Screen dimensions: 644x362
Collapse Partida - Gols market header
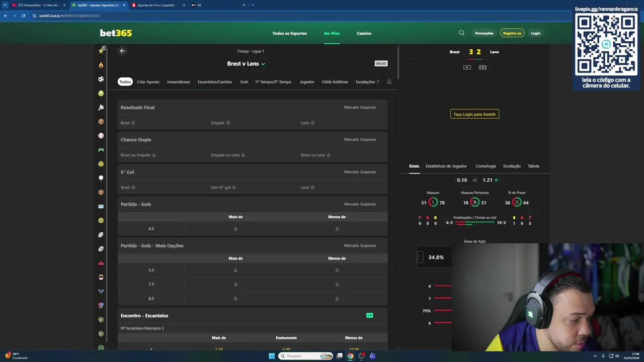click(x=253, y=204)
